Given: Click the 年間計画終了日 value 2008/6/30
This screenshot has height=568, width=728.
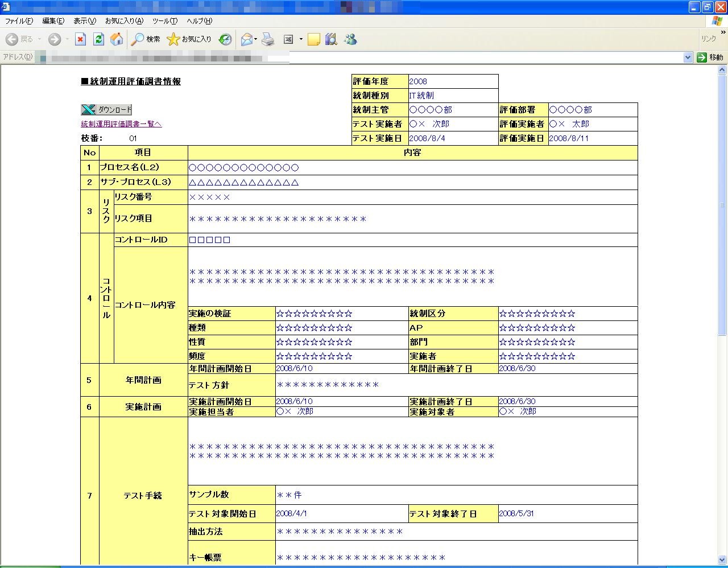Looking at the screenshot, I should click(517, 368).
